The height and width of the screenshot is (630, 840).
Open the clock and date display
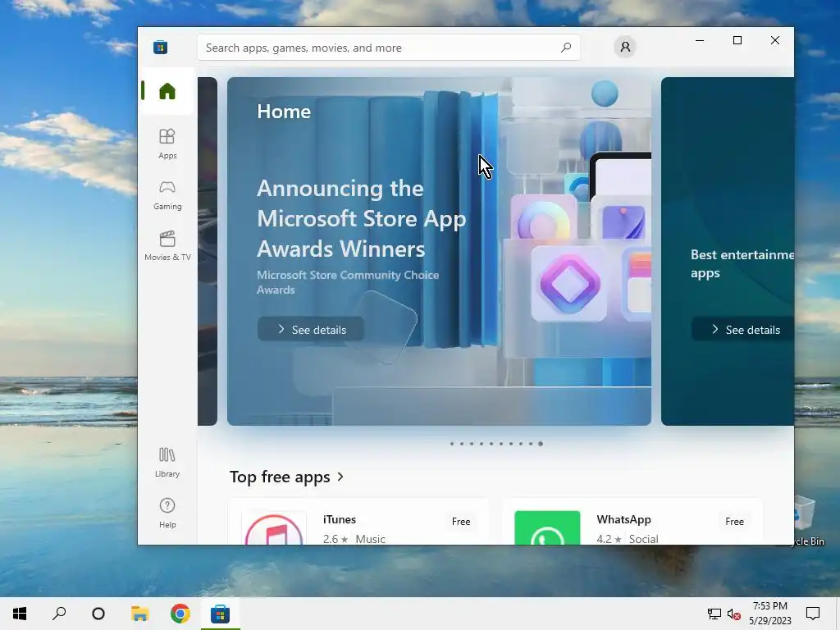(769, 614)
